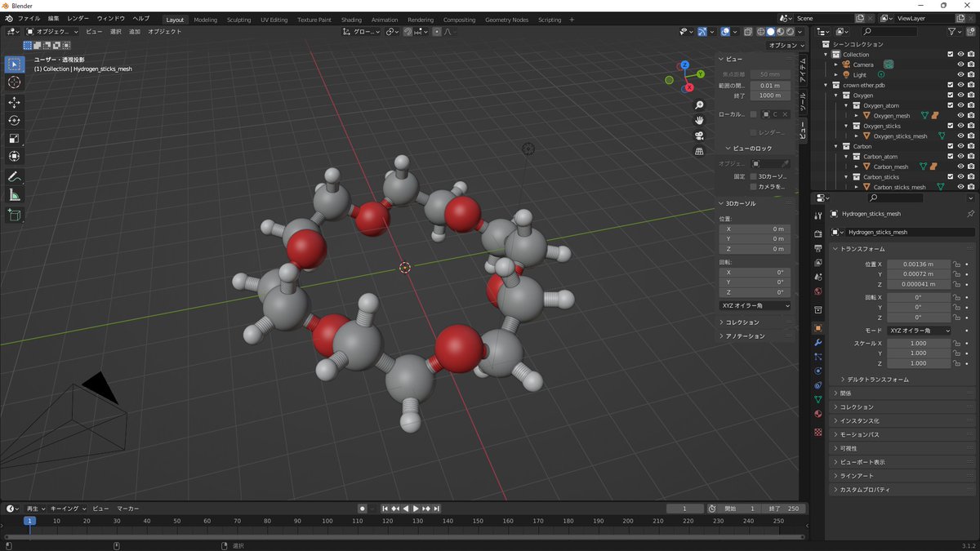This screenshot has height=551, width=980.
Task: Open the object mode dropdown
Action: coord(53,32)
